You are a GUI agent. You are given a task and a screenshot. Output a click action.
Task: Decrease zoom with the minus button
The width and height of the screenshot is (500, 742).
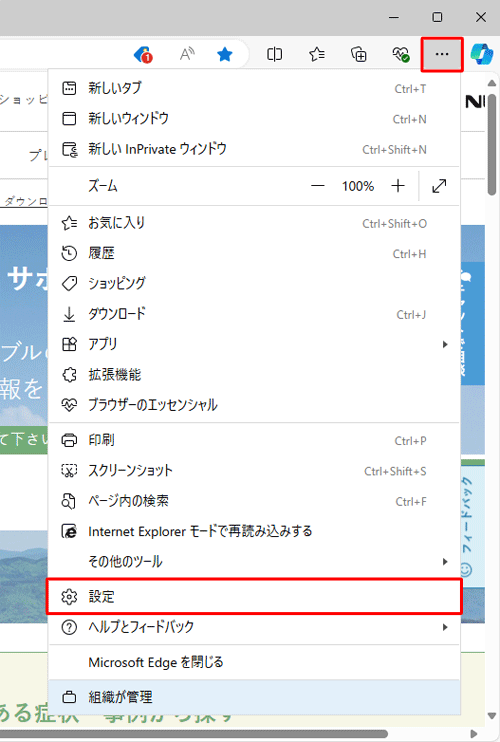pyautogui.click(x=317, y=186)
